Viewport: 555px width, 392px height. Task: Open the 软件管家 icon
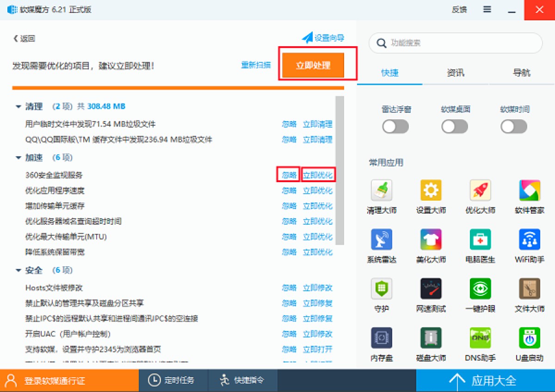click(x=530, y=190)
